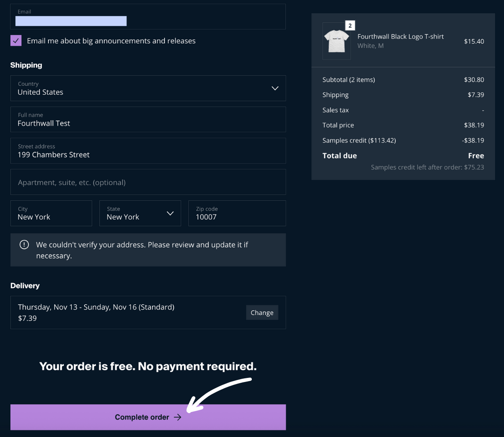Image resolution: width=504 pixels, height=437 pixels.
Task: Click the Fourthwall Black Logo T-shirt name
Action: 400,36
